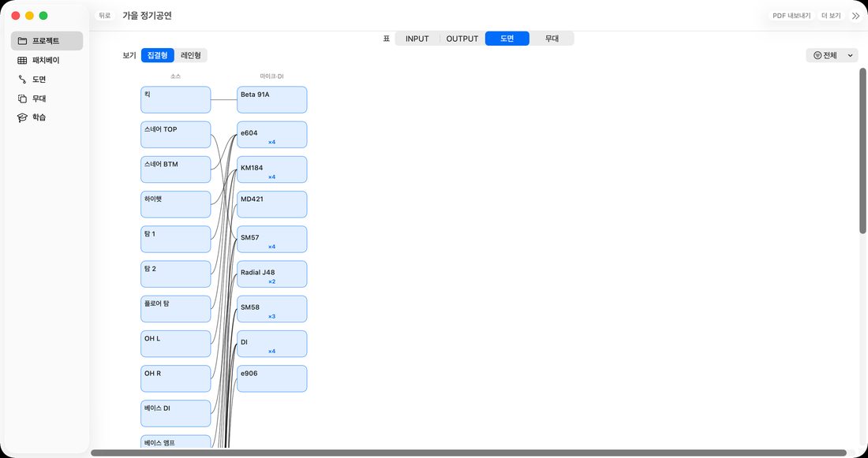This screenshot has height=458, width=868.
Task: Select the 스네어 TOP source node
Action: (175, 135)
